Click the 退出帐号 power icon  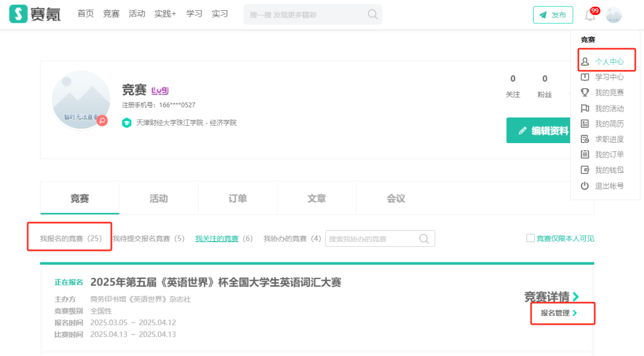586,185
